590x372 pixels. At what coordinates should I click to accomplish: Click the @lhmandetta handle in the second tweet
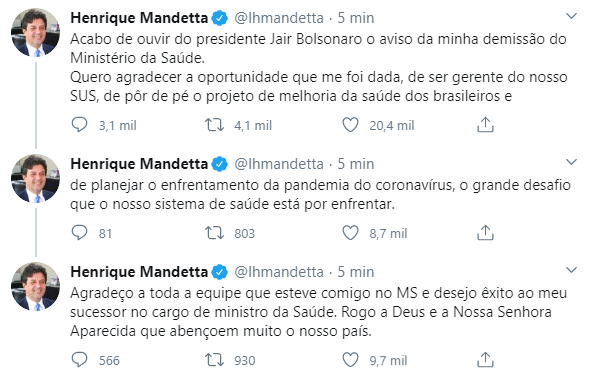coord(279,164)
